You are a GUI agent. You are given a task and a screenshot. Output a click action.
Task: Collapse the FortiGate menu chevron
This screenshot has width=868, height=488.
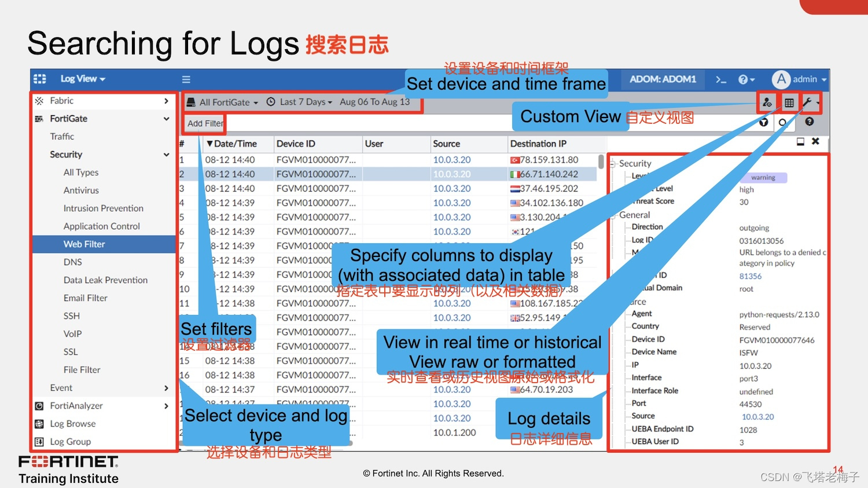point(166,119)
